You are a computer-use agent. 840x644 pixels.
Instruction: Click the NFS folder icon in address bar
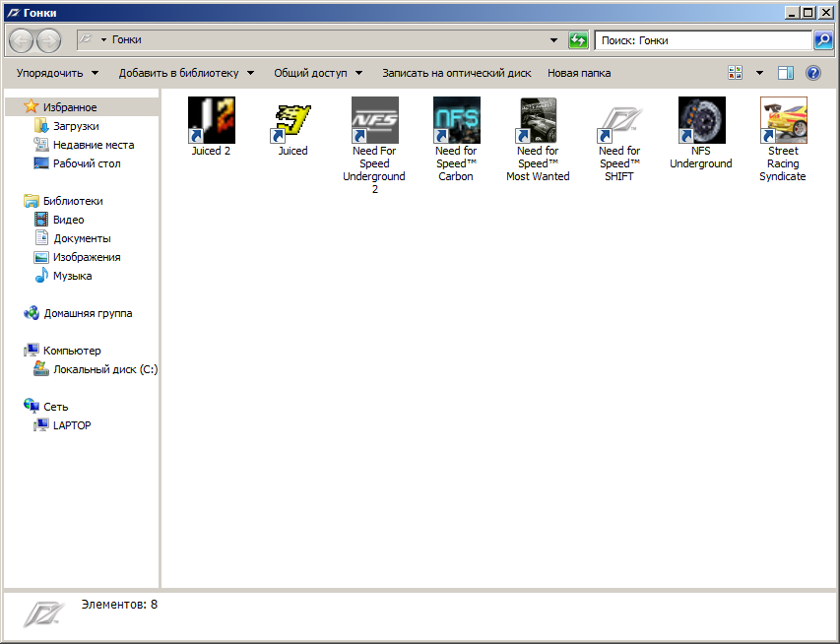(x=87, y=39)
